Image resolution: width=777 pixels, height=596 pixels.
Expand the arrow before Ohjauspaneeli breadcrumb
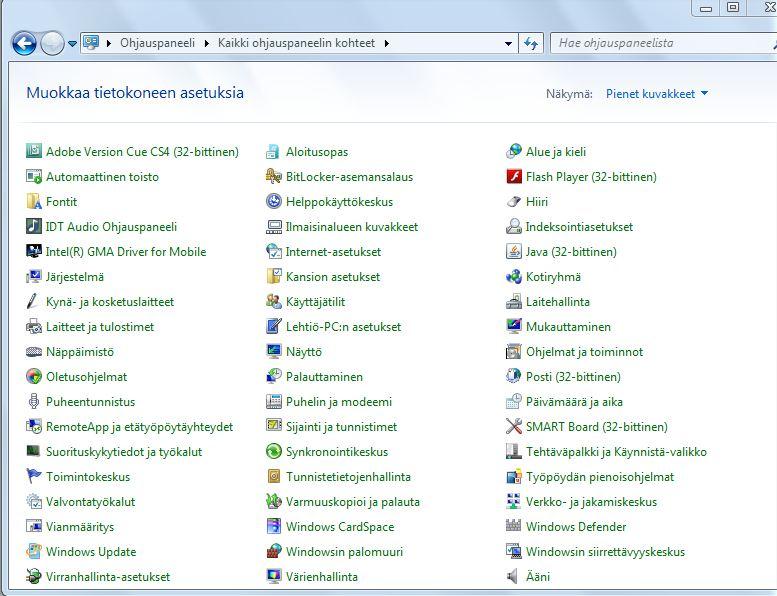coord(109,44)
